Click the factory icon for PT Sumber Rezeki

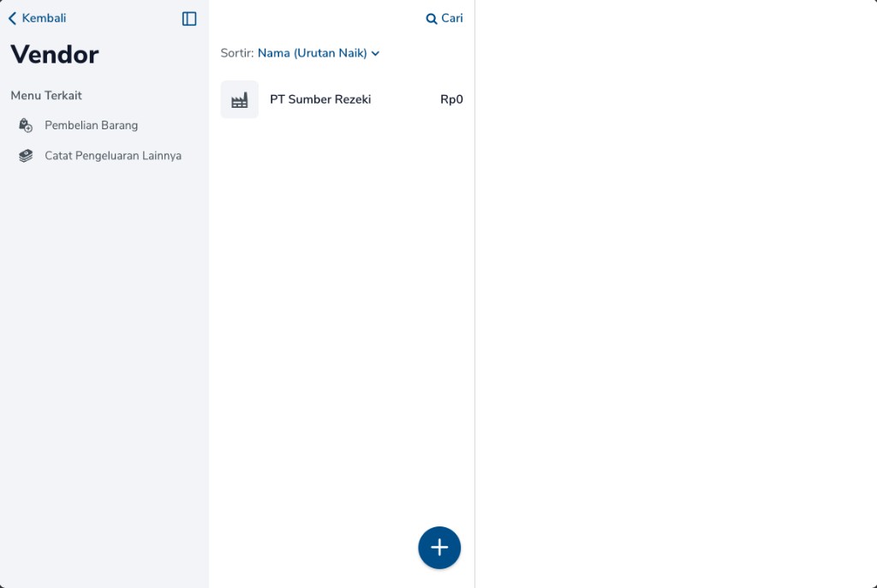tap(240, 99)
